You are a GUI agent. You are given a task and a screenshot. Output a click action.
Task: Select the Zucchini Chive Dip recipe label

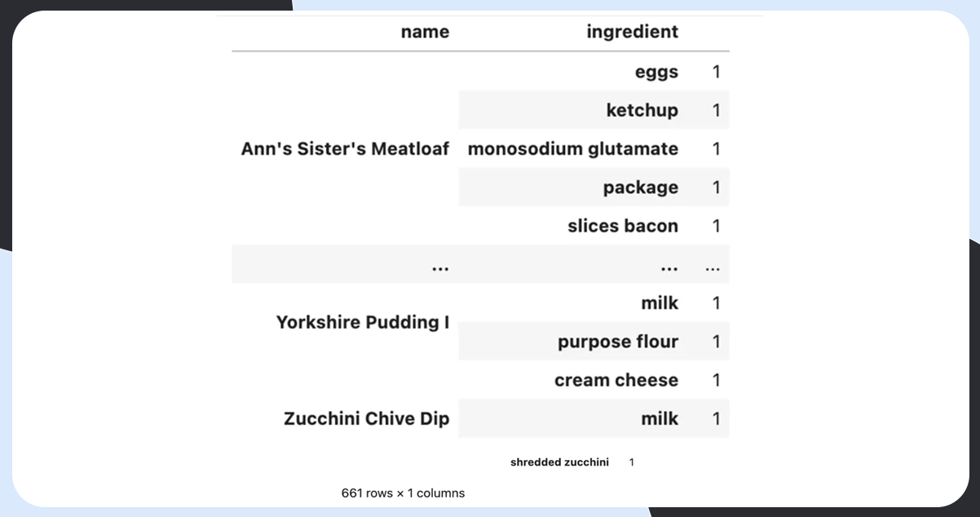point(366,419)
